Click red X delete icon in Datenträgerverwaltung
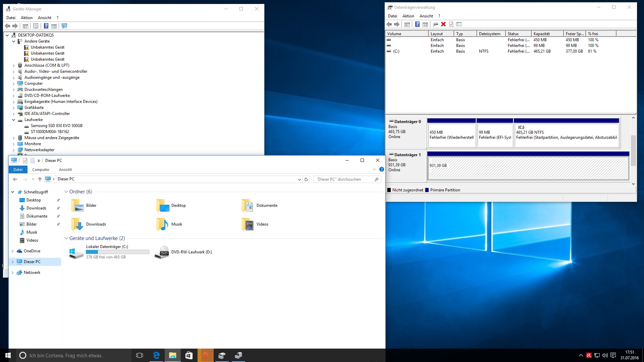Viewport: 644px width, 362px height. tap(443, 24)
